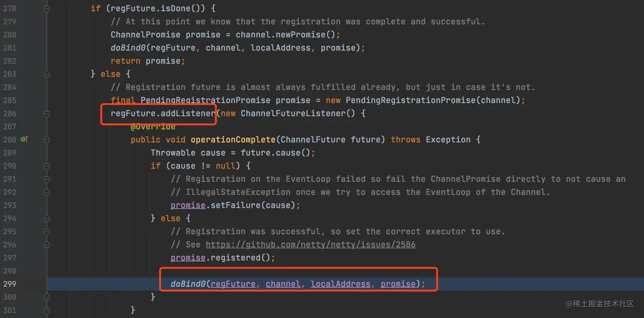This screenshot has height=318, width=644.
Task: Click 'return promise;' on line 282
Action: pos(148,61)
